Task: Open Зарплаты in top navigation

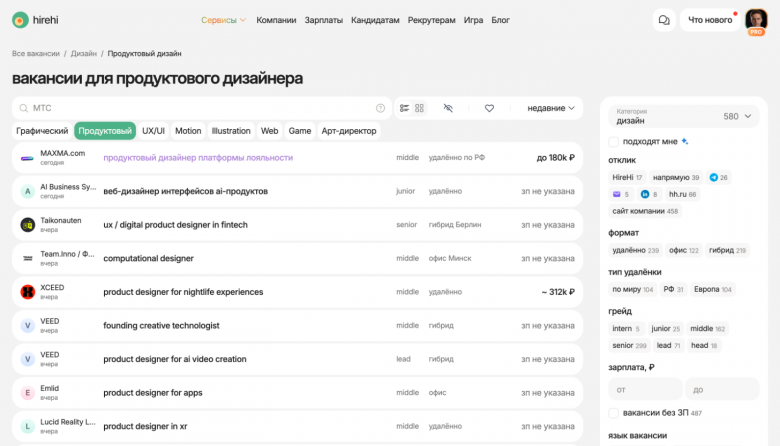Action: (324, 20)
